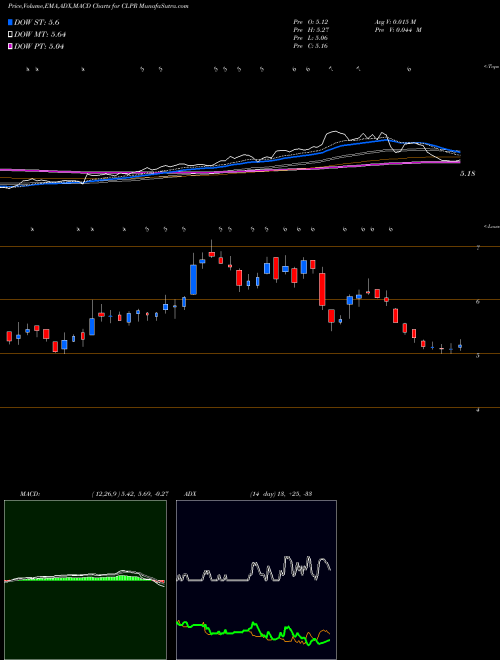Click the chart title mentioning CLPR MunafaSutra.com
This screenshot has height=660, width=500.
click(x=98, y=6)
